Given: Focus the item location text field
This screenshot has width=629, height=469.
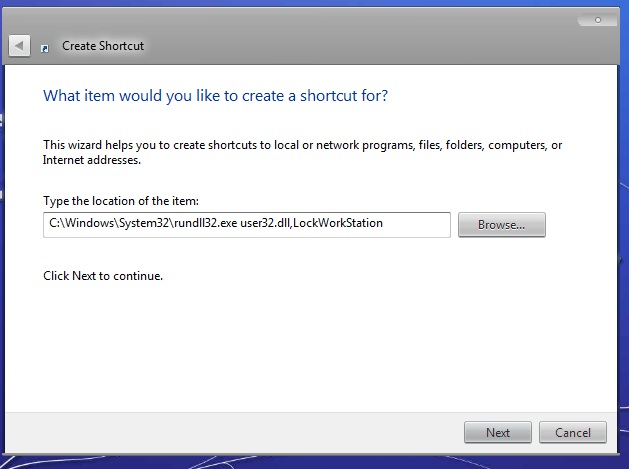Looking at the screenshot, I should click(x=420, y=224).
